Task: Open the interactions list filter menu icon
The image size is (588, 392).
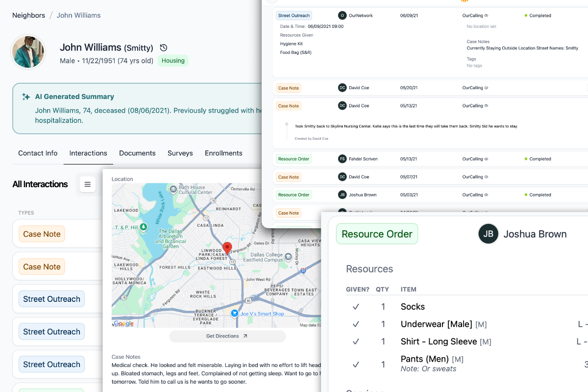Action: coord(88,184)
